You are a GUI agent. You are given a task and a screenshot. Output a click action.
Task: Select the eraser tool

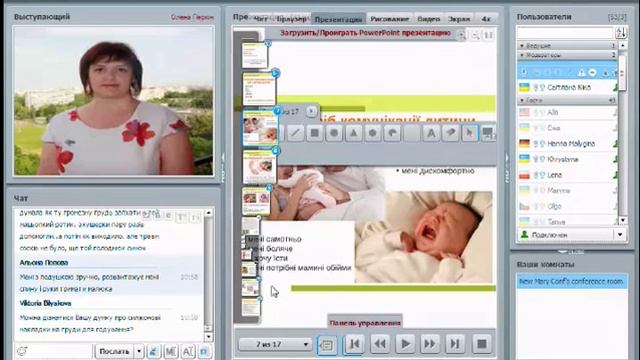(x=450, y=133)
